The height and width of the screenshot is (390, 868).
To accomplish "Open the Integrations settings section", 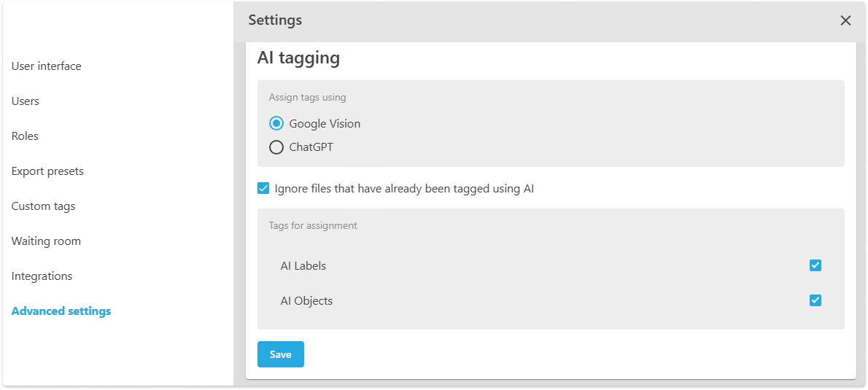I will 42,276.
